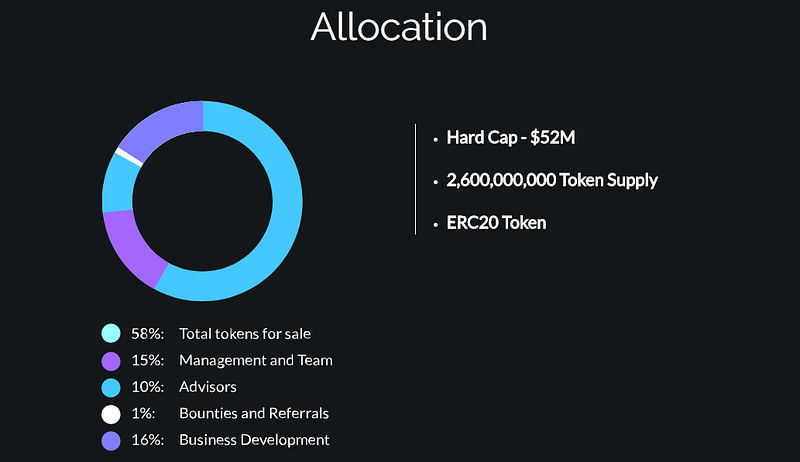This screenshot has width=800, height=462.
Task: Select the thin white 1% donut sliver
Action: tap(129, 157)
